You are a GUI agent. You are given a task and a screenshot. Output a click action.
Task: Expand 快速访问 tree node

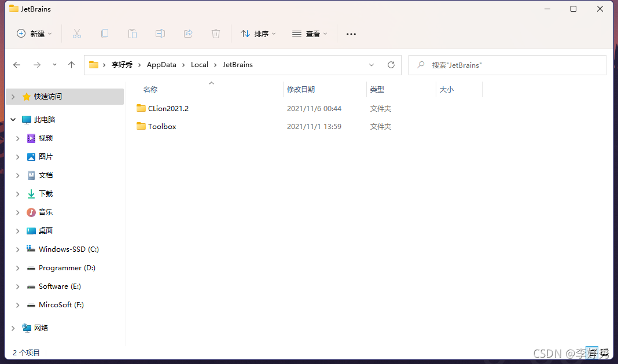(13, 97)
